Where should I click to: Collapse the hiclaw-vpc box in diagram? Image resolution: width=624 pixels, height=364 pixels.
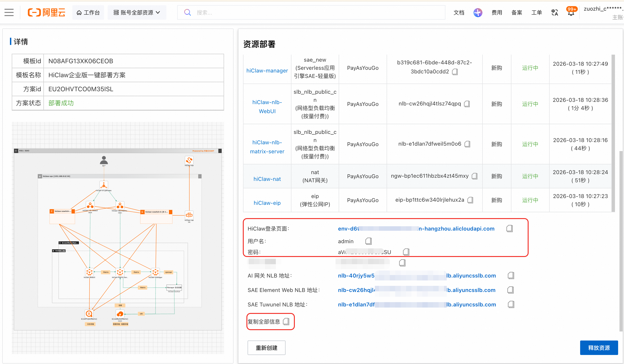(200, 176)
